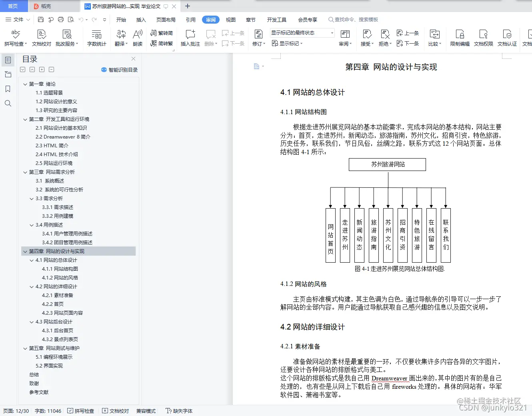This screenshot has width=532, height=416.
Task: Start 朗读 read aloud
Action: tap(137, 38)
